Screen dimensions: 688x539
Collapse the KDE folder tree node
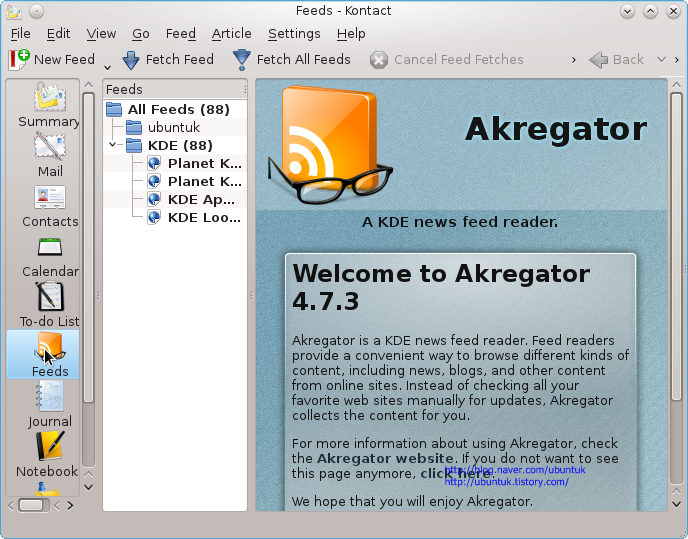[x=113, y=144]
